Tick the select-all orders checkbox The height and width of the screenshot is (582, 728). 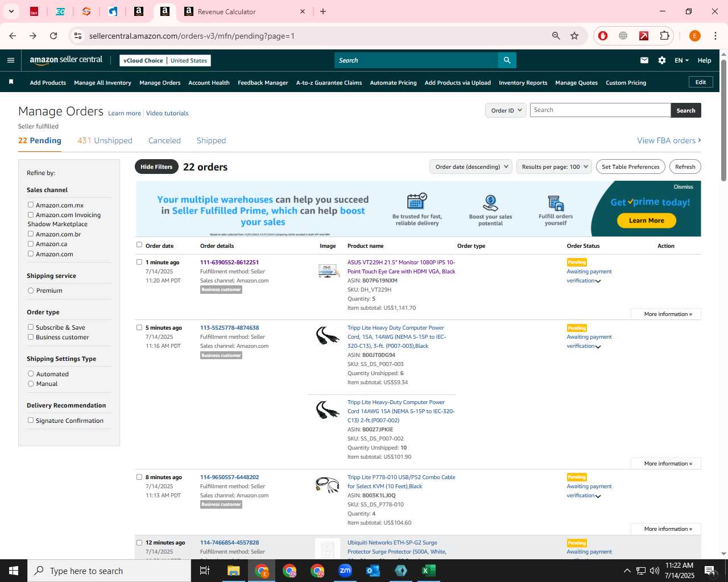click(x=139, y=245)
